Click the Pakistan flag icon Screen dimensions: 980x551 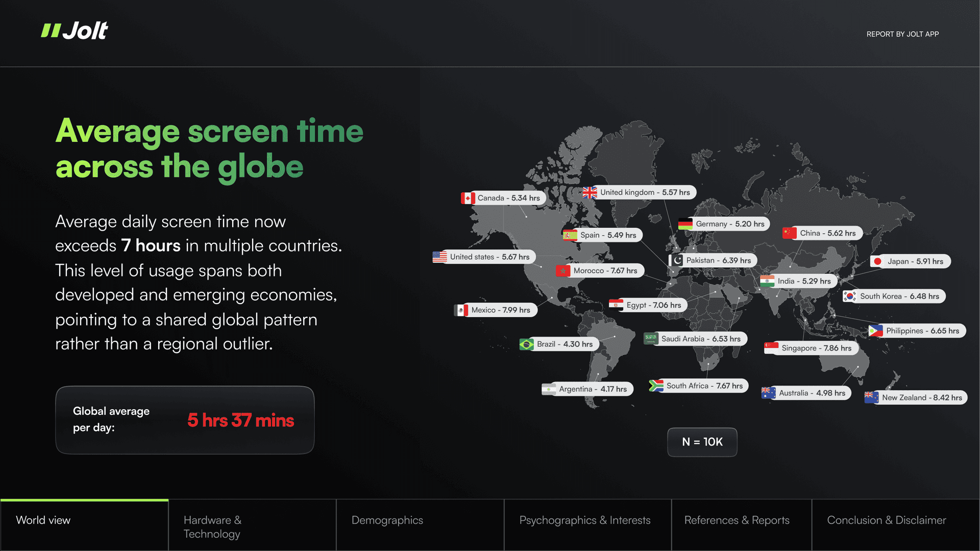tap(676, 260)
